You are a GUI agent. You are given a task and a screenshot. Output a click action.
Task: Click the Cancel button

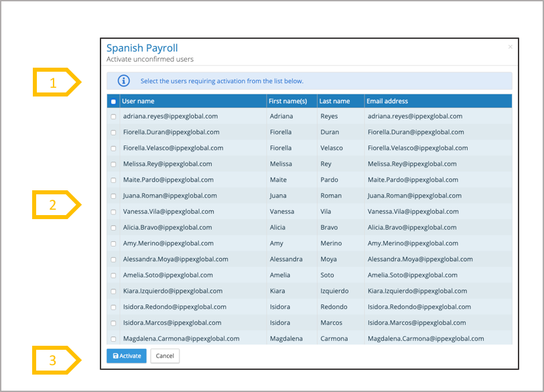pyautogui.click(x=165, y=356)
